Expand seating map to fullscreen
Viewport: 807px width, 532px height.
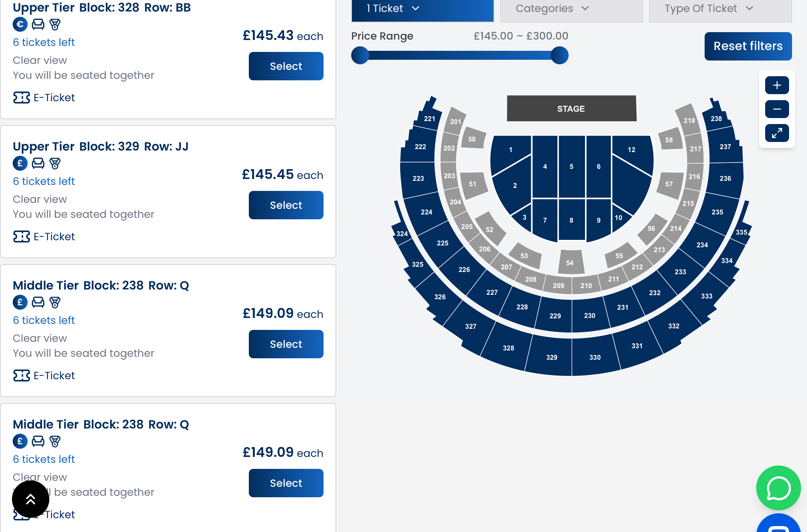(777, 133)
